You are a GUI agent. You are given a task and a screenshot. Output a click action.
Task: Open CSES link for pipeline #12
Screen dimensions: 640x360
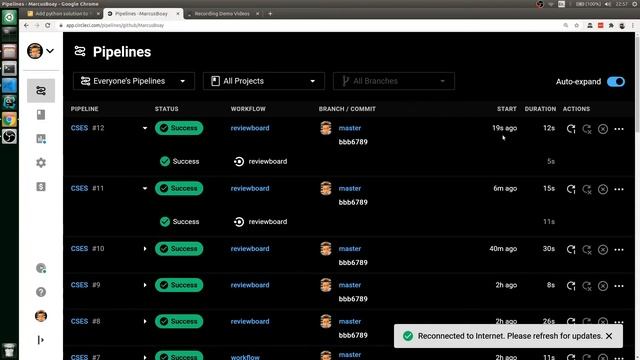79,128
